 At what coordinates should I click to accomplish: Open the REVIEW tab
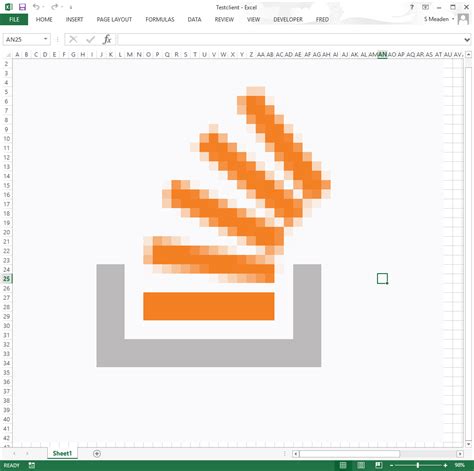click(224, 20)
